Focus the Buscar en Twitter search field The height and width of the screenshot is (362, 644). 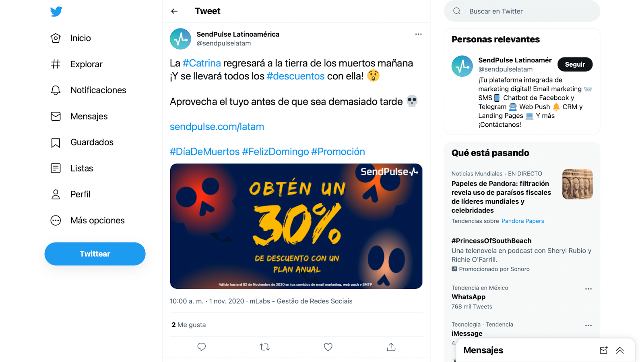click(x=522, y=11)
